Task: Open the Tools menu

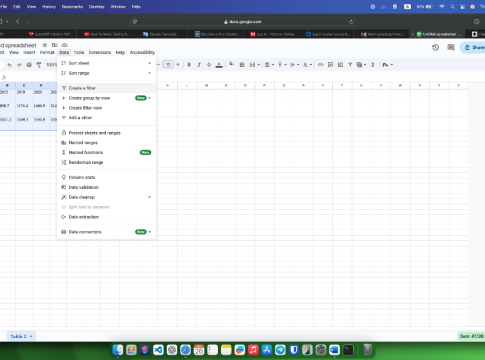Action: click(x=79, y=52)
